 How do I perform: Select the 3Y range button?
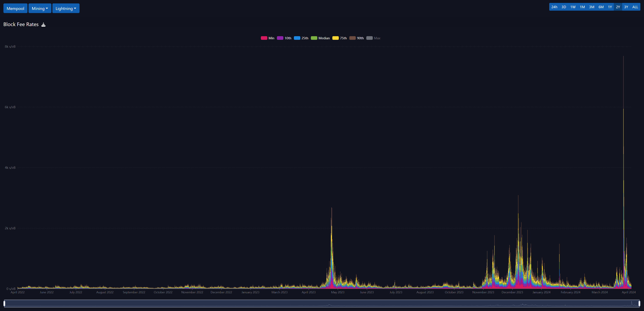pyautogui.click(x=626, y=7)
